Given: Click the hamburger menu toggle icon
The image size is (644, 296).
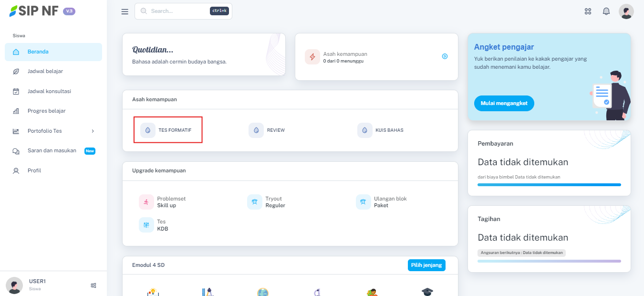Looking at the screenshot, I should [125, 11].
